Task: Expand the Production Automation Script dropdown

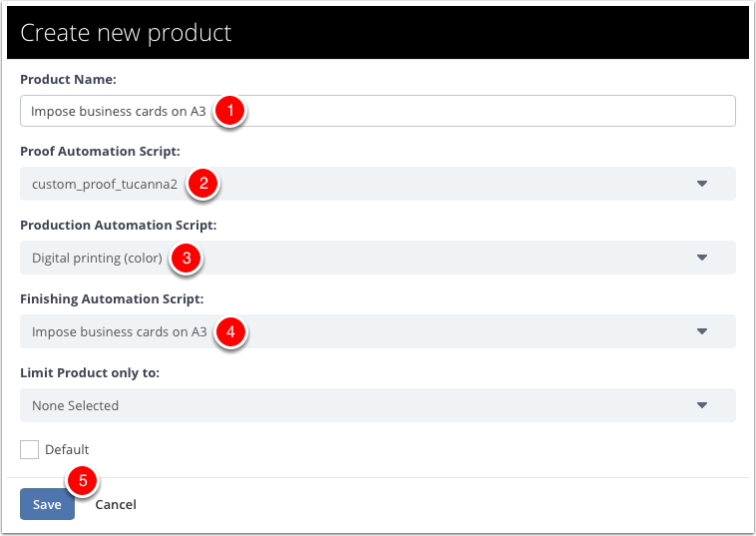Action: 378,258
